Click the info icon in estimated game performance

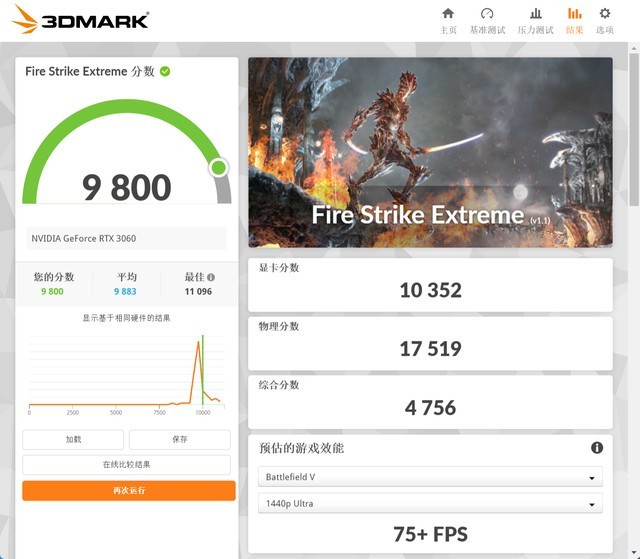coord(597,448)
